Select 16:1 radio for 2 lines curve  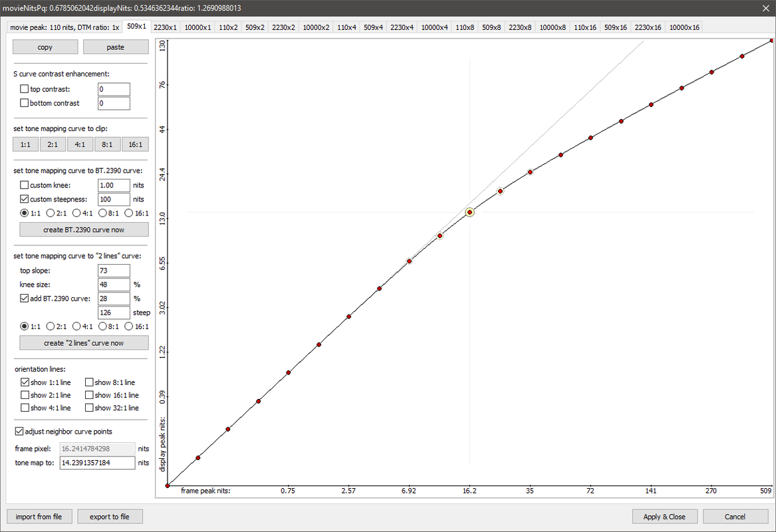(x=129, y=327)
